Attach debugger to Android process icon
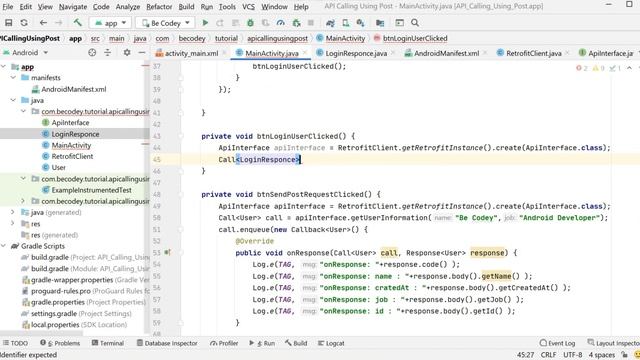The width and height of the screenshot is (640, 360). pos(296,23)
